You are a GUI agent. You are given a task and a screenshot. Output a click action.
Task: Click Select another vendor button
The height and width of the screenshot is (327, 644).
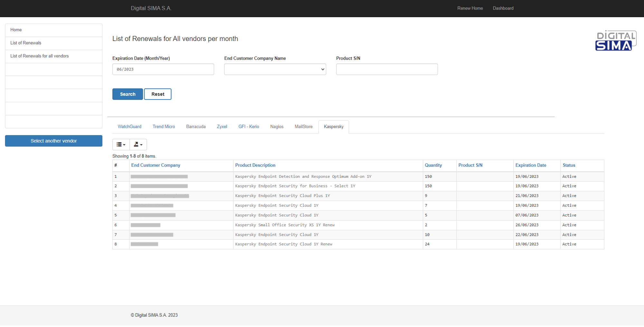click(54, 141)
